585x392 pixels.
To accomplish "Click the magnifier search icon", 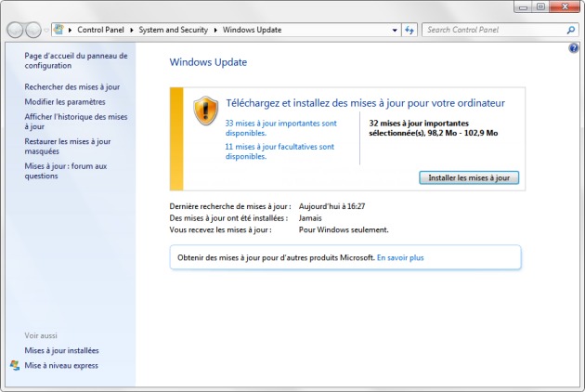I will click(x=571, y=30).
